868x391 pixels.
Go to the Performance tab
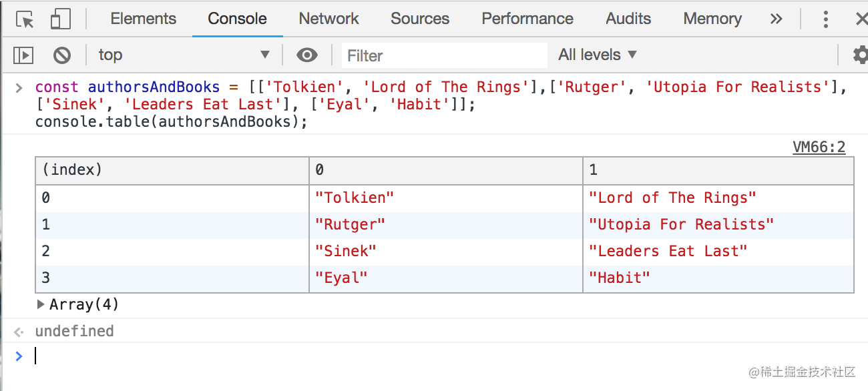(x=527, y=19)
